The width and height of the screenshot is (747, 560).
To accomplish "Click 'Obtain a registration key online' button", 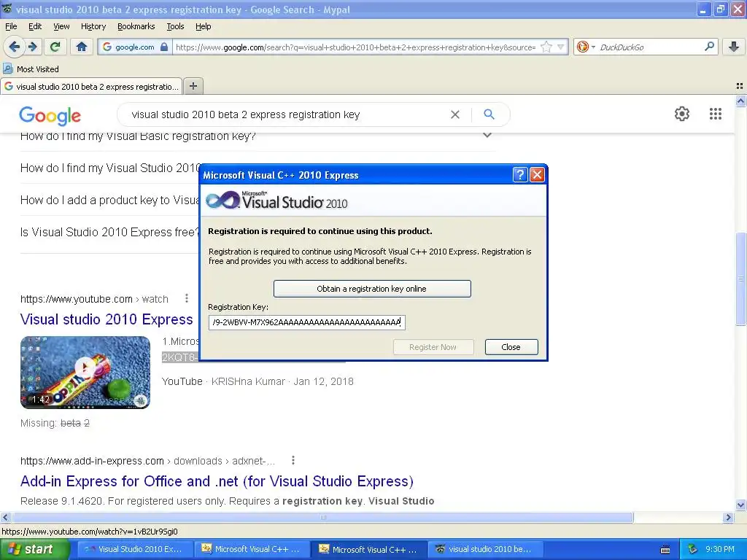I will click(x=372, y=289).
